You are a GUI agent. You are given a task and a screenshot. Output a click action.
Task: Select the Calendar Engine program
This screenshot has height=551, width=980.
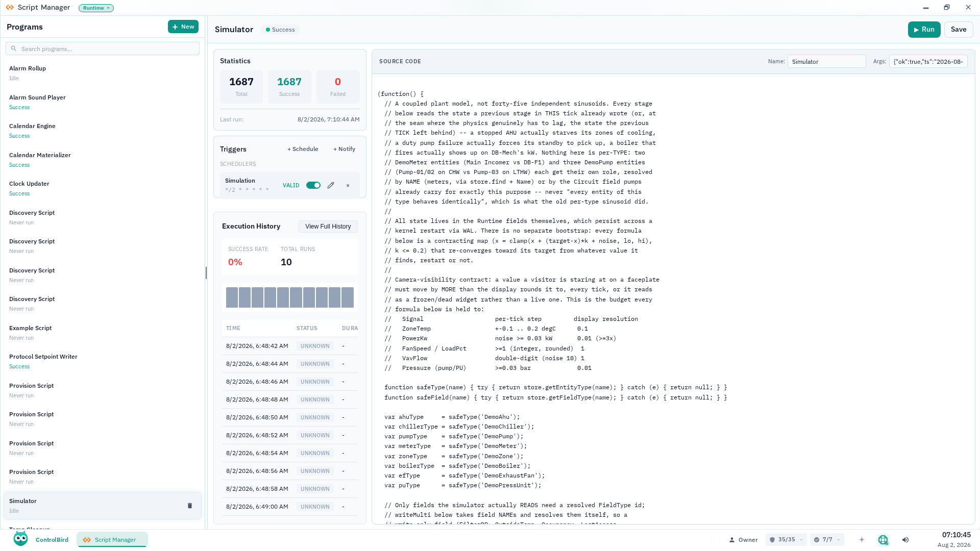pyautogui.click(x=103, y=131)
